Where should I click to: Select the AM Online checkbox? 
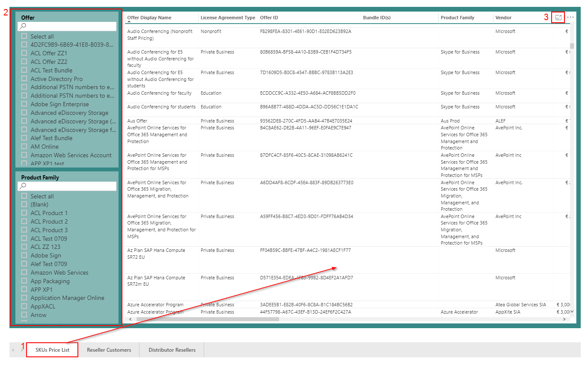pos(24,147)
